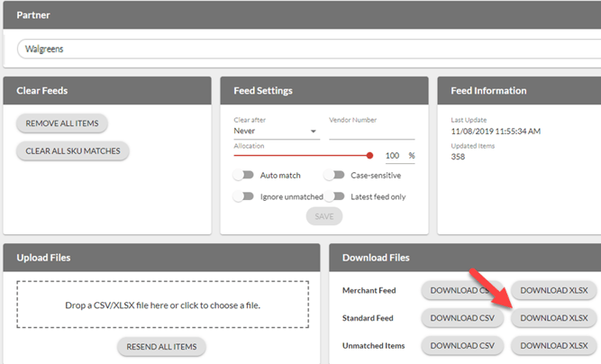Download Standard Feed as XLSX
Screen dimensions: 601x364
[553, 318]
